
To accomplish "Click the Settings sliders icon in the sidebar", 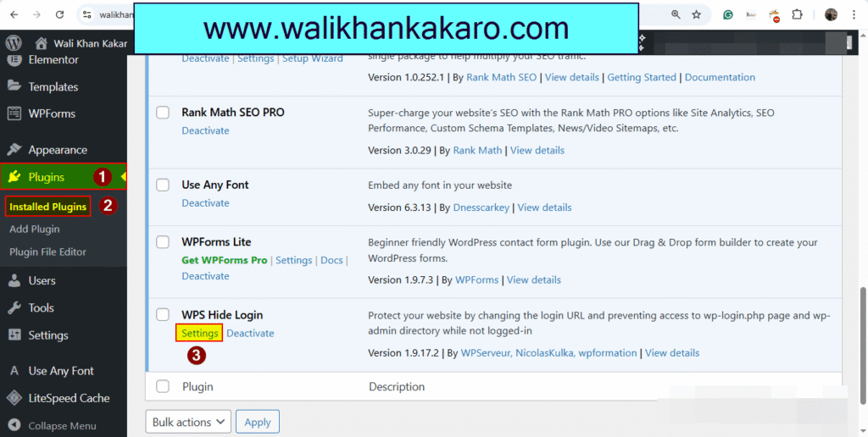I will (14, 335).
